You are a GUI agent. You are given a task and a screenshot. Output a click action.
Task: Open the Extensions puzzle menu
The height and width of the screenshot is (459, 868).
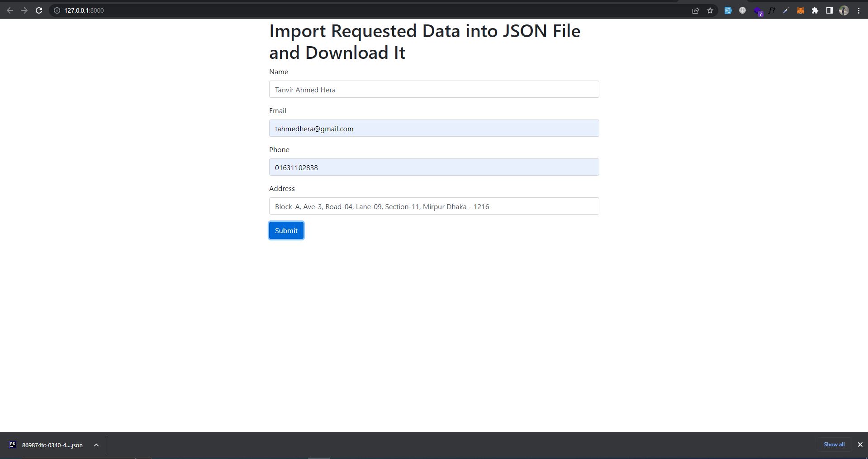coord(815,10)
